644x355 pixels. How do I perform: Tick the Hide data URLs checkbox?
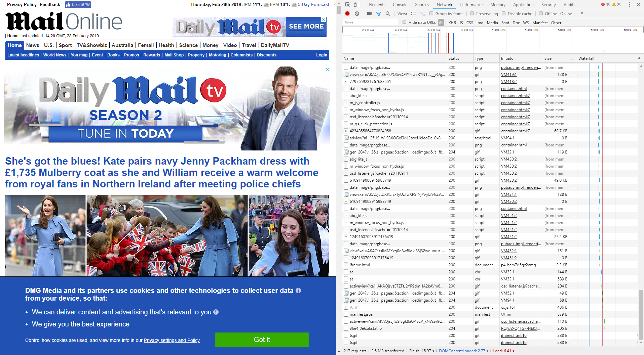(405, 23)
